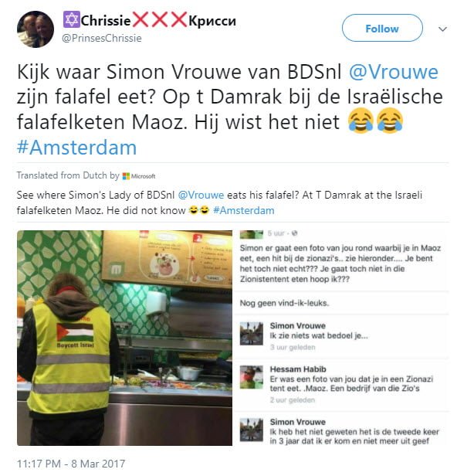The width and height of the screenshot is (474, 476).
Task: Open the @PrinsesChrissie handle
Action: [102, 39]
